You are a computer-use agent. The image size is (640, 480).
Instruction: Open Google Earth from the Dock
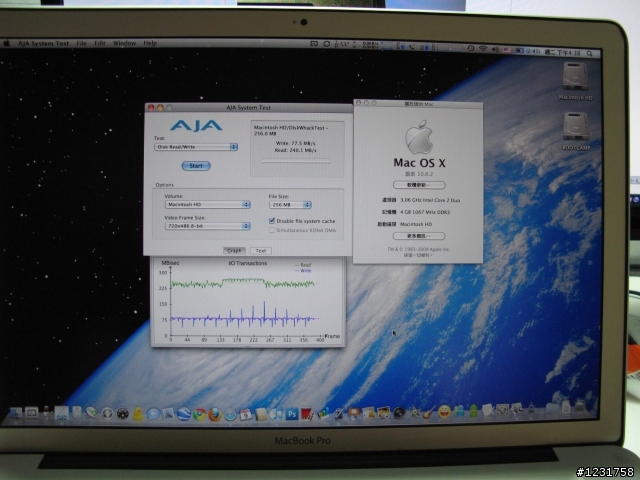(x=184, y=414)
